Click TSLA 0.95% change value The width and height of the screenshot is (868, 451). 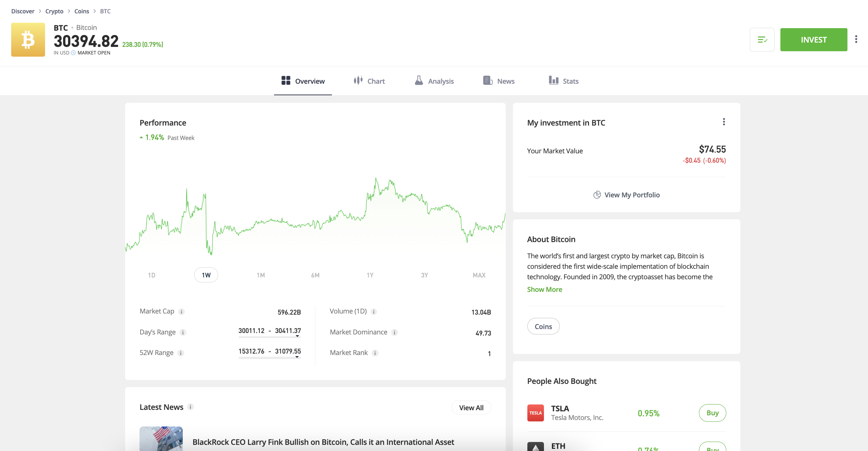click(x=648, y=413)
